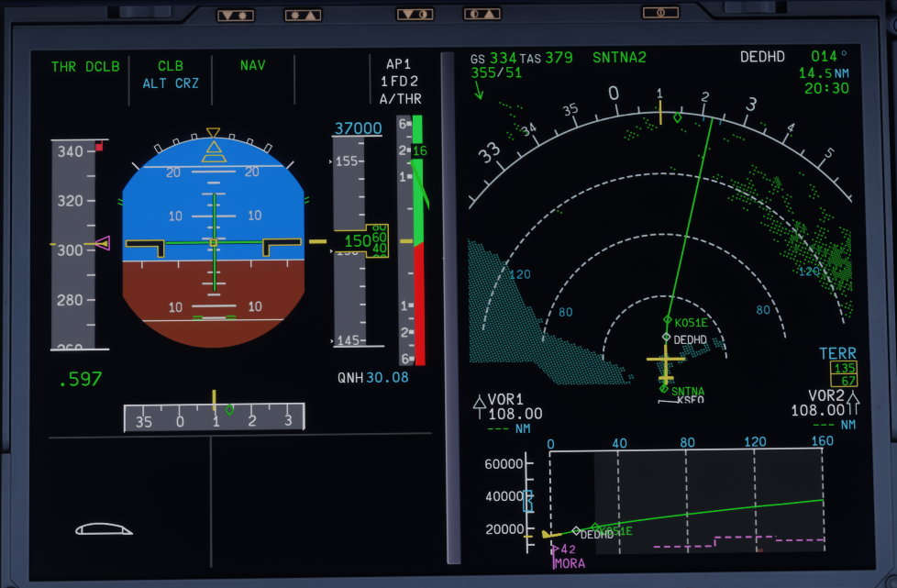Click the yellow aircraft symbol on the map
897x588 pixels.
coord(665,364)
